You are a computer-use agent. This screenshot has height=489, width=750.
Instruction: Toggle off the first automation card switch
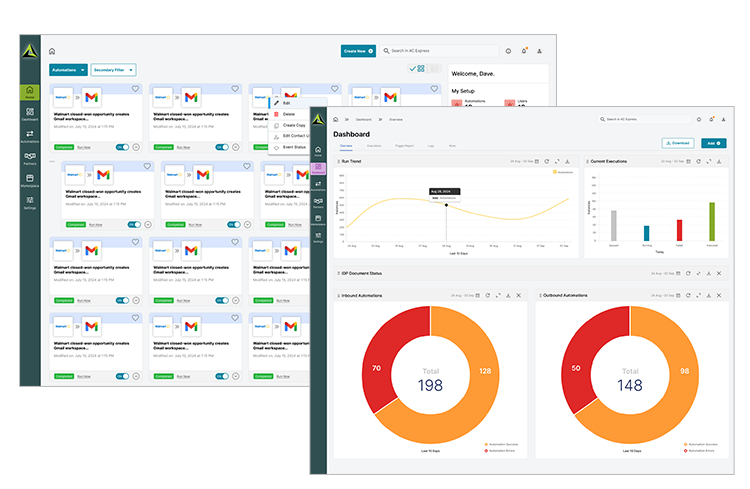point(123,147)
